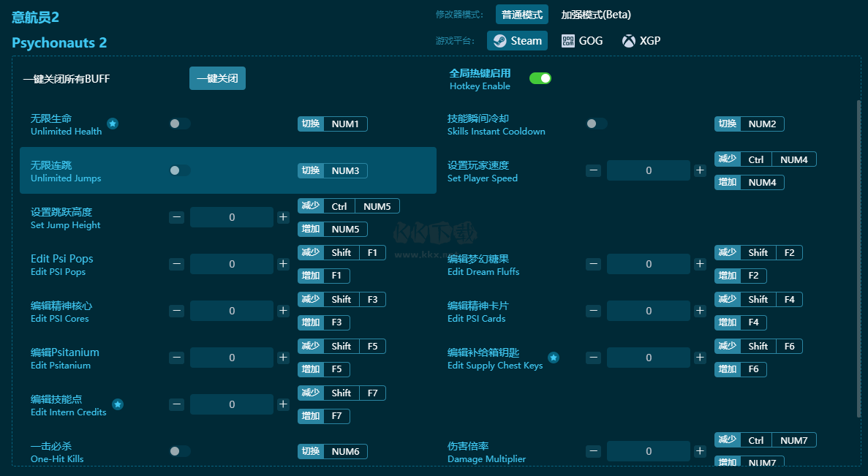The width and height of the screenshot is (868, 476).
Task: Click Edit PSI Pops value field
Action: (x=232, y=264)
